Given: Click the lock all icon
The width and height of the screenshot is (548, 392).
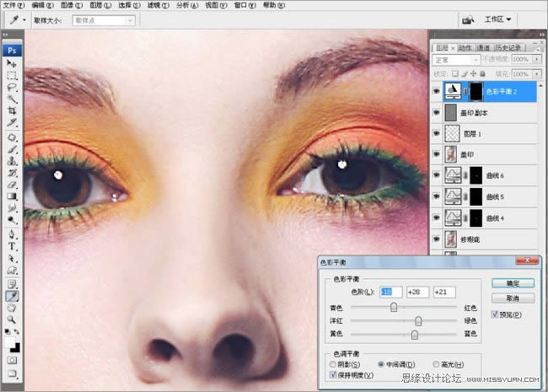Looking at the screenshot, I should 482,73.
